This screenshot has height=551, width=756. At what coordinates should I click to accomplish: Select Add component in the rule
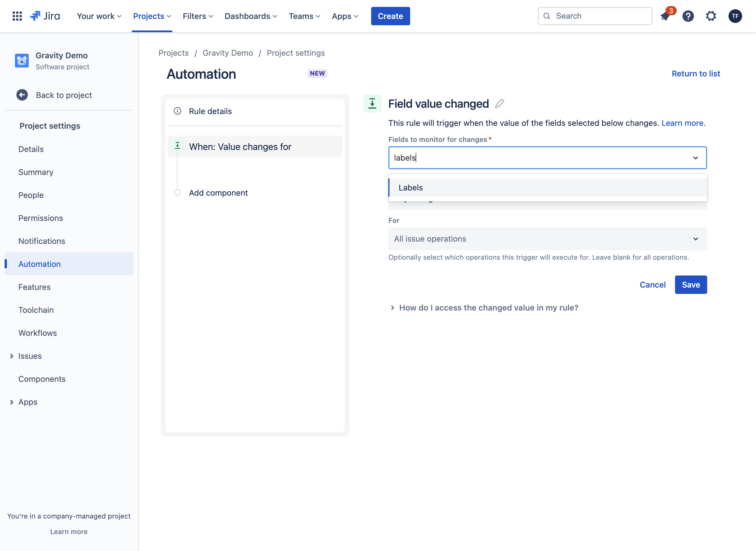point(218,193)
